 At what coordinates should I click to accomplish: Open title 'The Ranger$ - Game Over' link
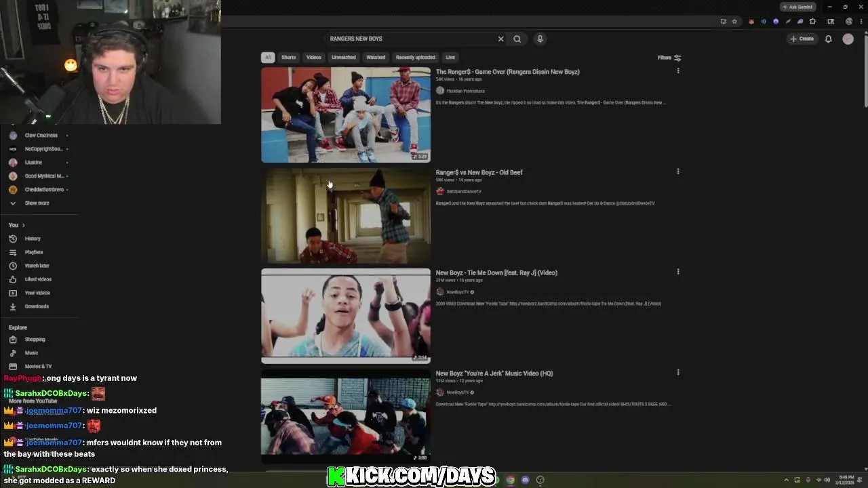507,72
